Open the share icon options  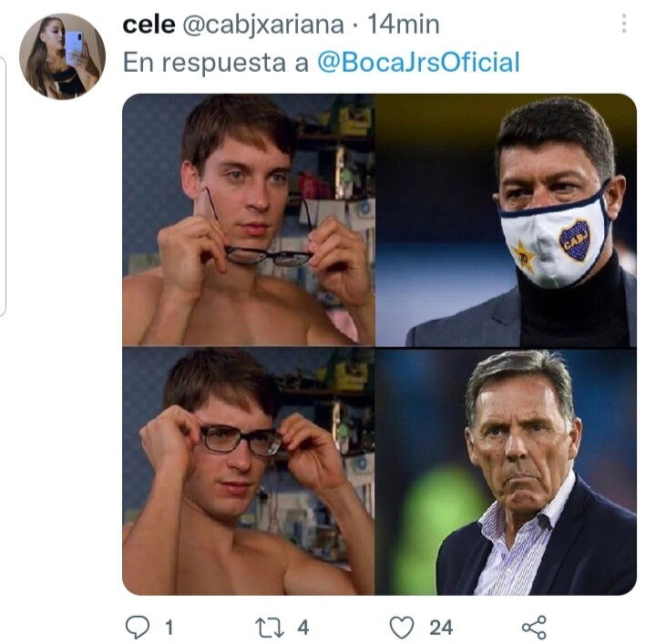click(533, 627)
